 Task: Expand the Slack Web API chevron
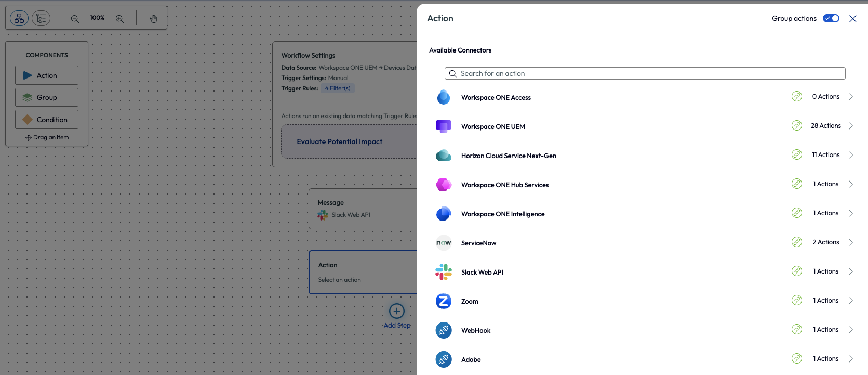[851, 271]
